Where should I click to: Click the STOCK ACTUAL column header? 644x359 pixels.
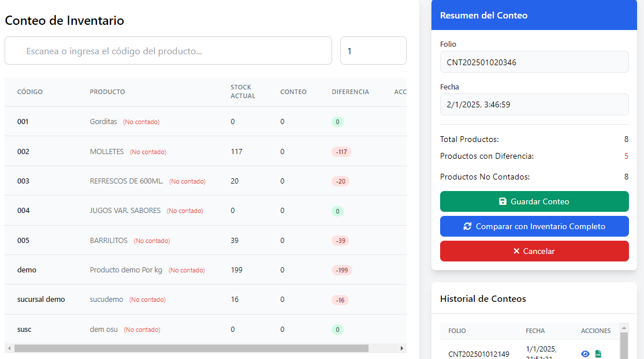[x=243, y=92]
